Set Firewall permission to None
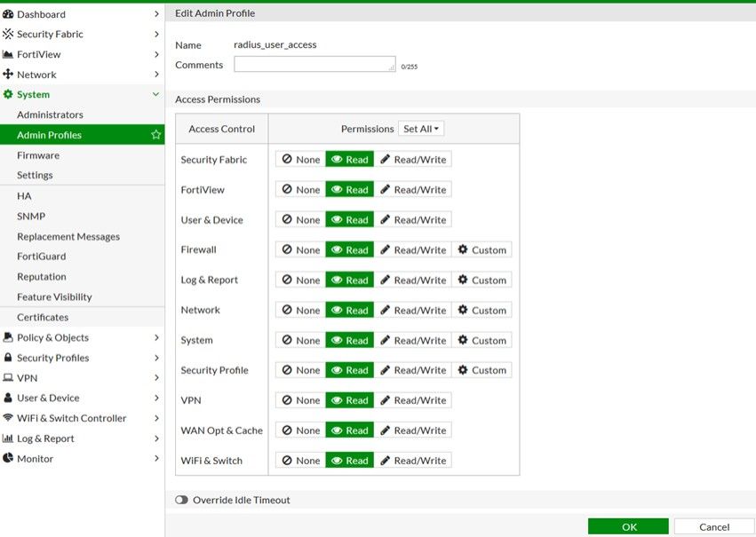 301,249
